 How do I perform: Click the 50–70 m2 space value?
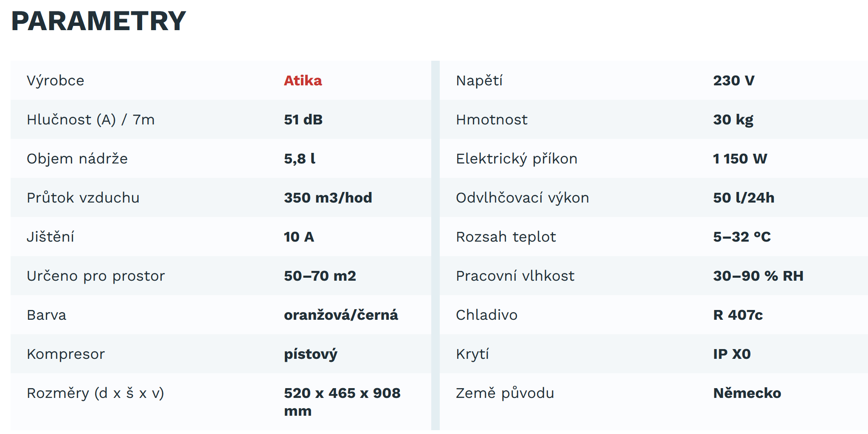click(x=320, y=276)
